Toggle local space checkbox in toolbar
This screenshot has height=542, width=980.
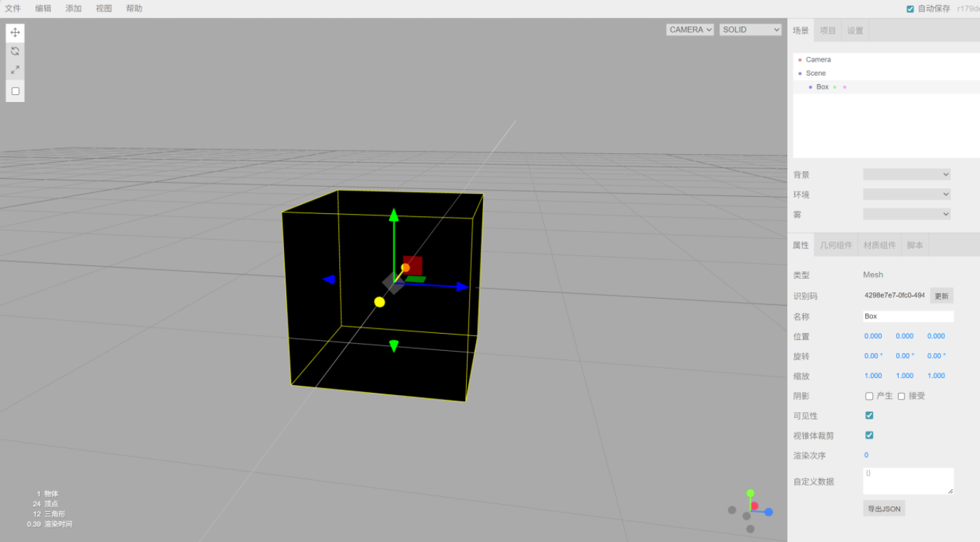(16, 91)
